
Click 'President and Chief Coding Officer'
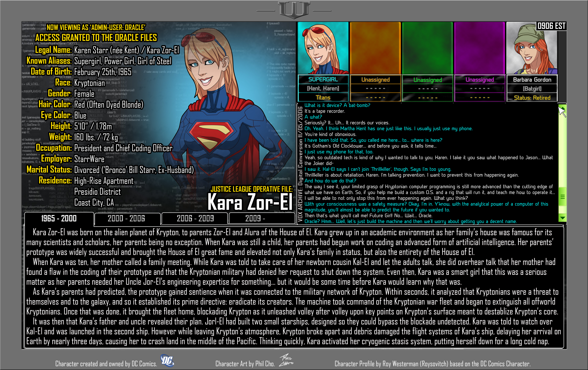[123, 148]
